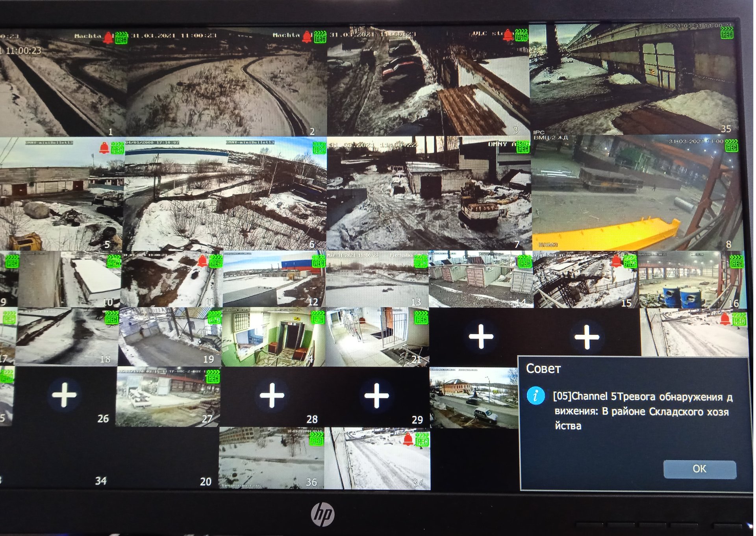Click the red alarm bell on camera 3
This screenshot has height=536, width=756.
pos(508,35)
